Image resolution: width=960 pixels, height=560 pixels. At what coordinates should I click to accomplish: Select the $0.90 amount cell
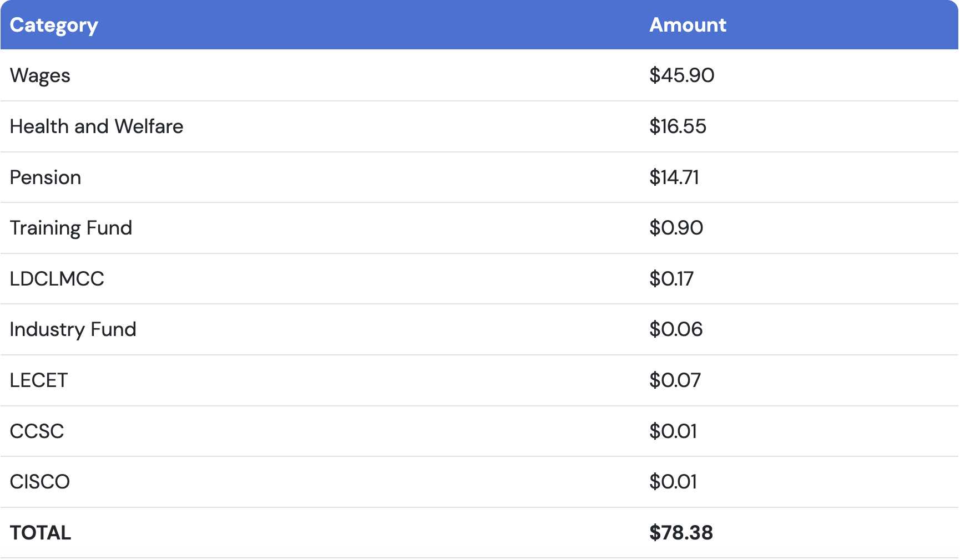point(676,228)
